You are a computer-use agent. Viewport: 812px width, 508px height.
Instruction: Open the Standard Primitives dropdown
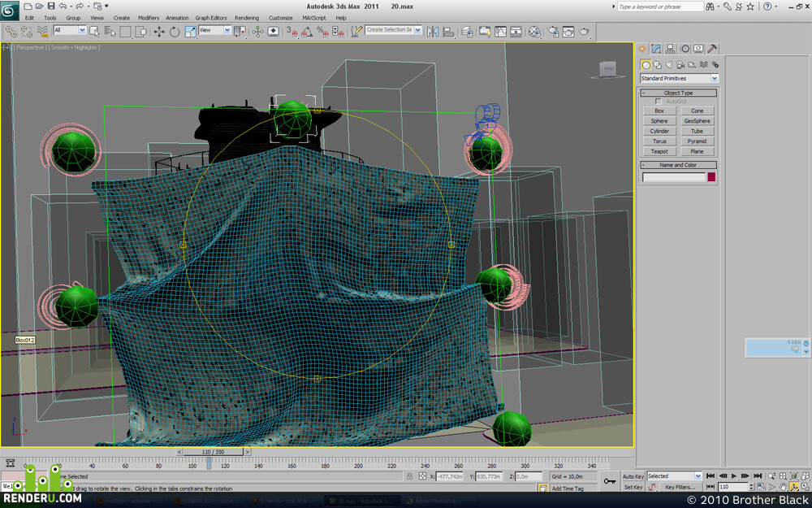(679, 78)
